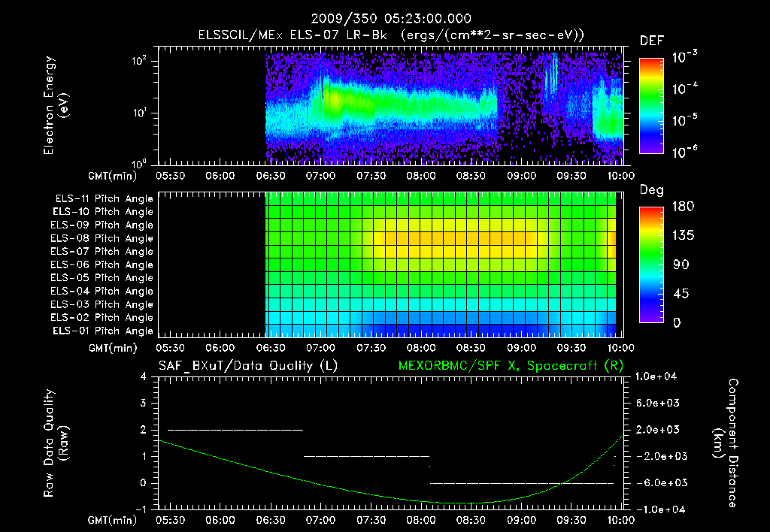Screen dimensions: 770x532
Task: Click the '3' tick on Raw Data Quality axis
Action: pyautogui.click(x=144, y=404)
